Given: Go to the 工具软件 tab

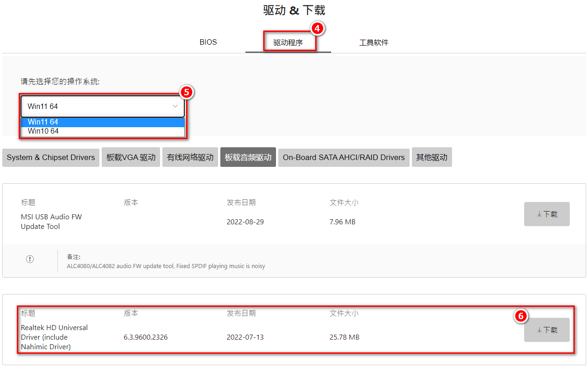Looking at the screenshot, I should (x=374, y=43).
